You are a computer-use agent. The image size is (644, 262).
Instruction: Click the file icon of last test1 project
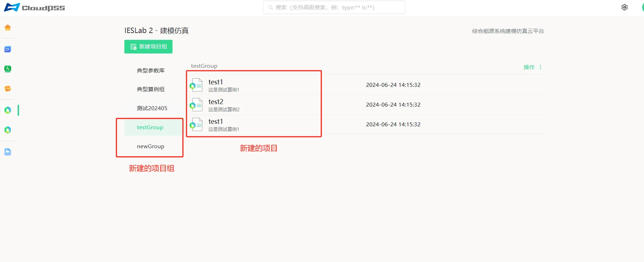click(x=196, y=125)
